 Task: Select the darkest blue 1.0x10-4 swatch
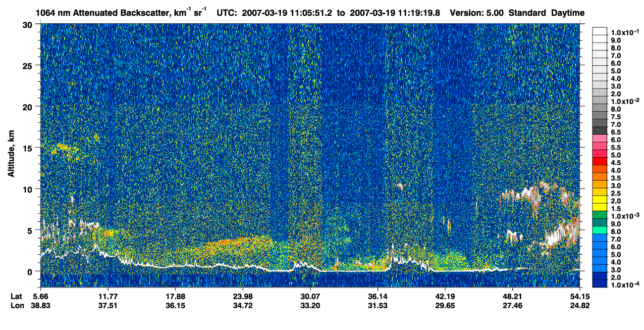600,283
